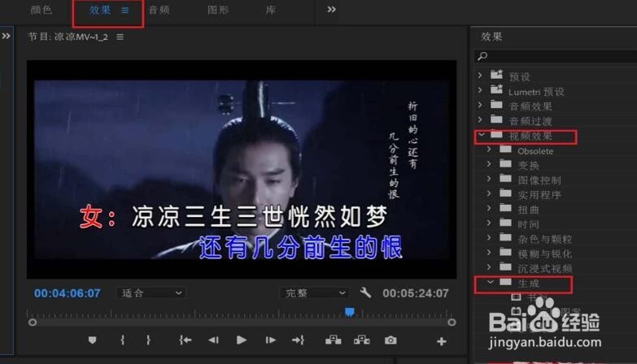Open the program monitor 凉凉MV~1_2 panel menu

pyautogui.click(x=120, y=37)
